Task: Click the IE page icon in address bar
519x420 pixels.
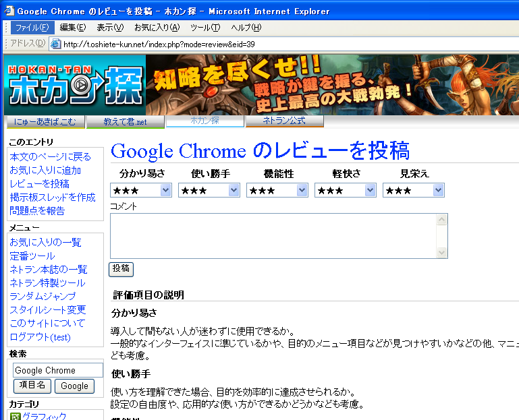Action: pyautogui.click(x=55, y=44)
